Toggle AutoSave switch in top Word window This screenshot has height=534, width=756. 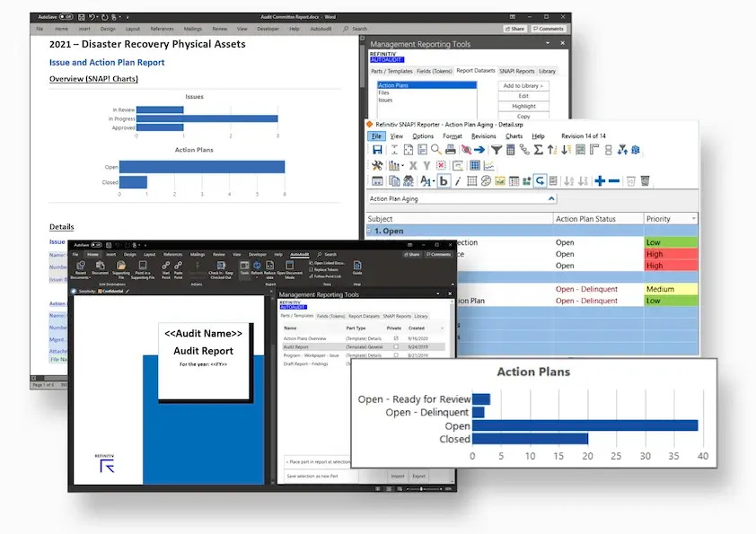[x=66, y=17]
